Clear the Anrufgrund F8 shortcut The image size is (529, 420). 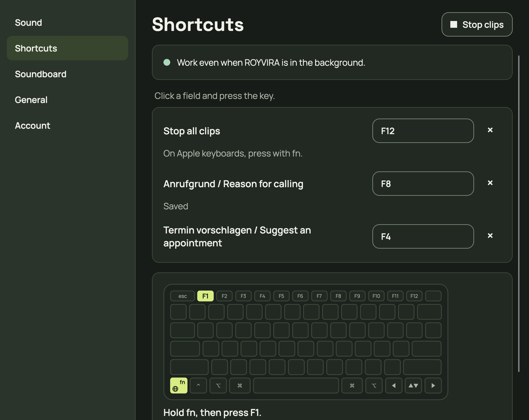[x=490, y=183]
